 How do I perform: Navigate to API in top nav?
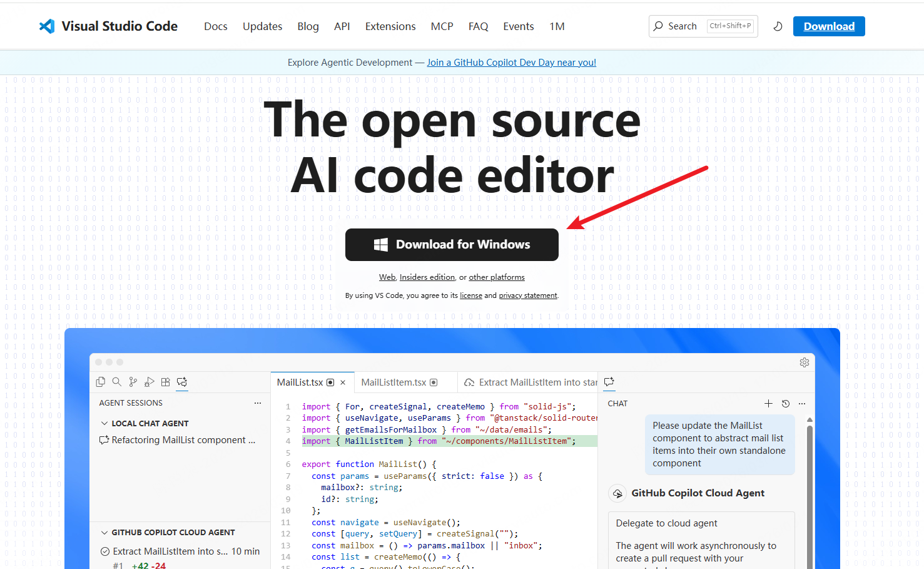(x=342, y=26)
